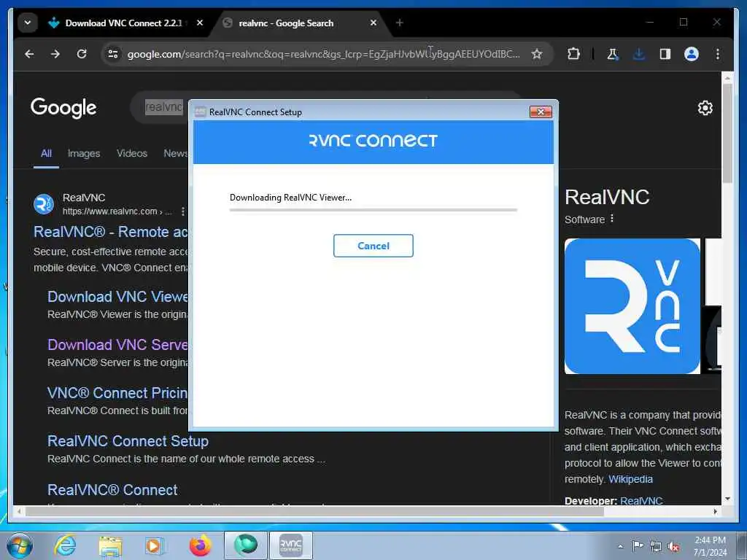Click vertical page scrollbar
Screen dimensions: 747x560
(x=727, y=133)
